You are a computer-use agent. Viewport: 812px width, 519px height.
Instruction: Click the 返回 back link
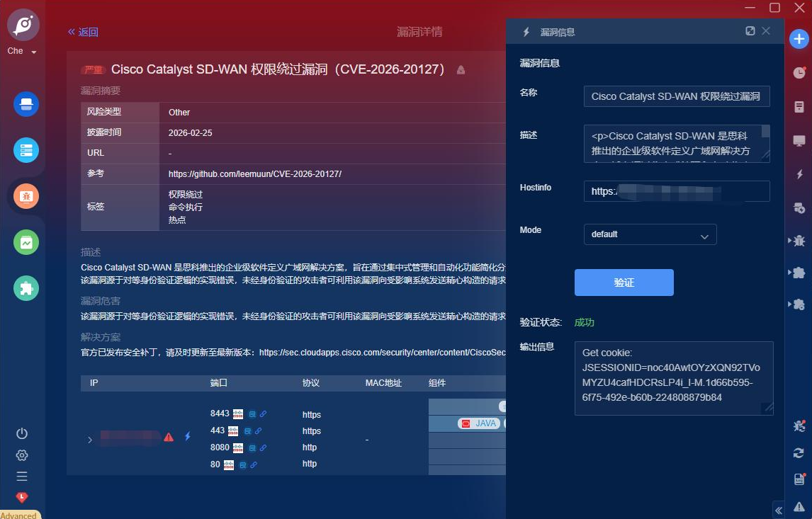click(x=83, y=32)
